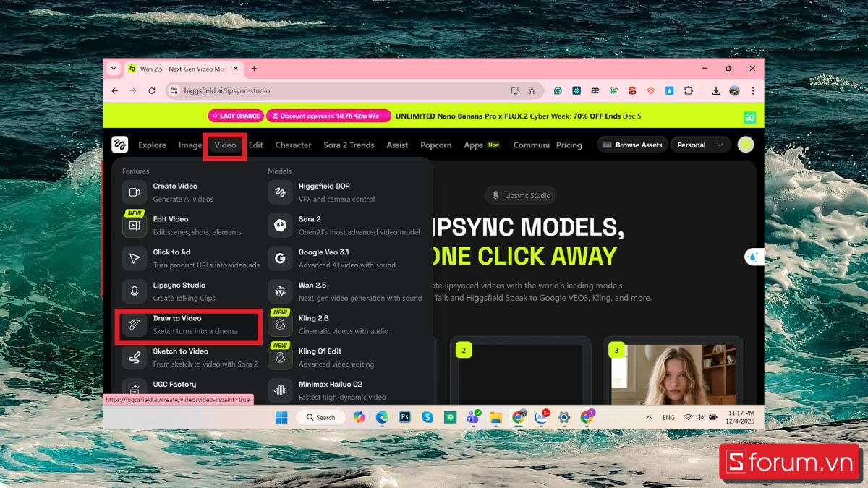Screen dimensions: 868x488
Task: Go back to the previous page
Action: (x=114, y=90)
